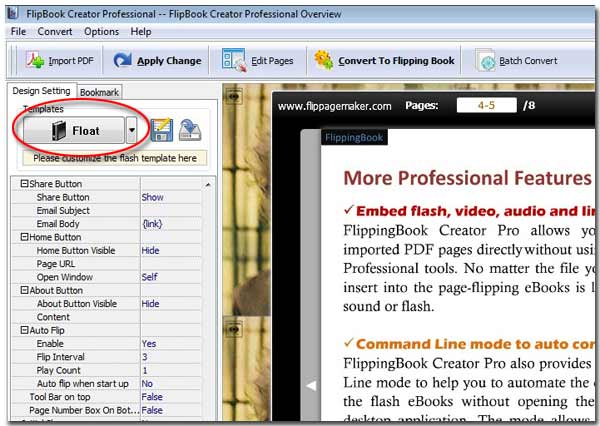Click the Batch Convert label
600x426 pixels.
tap(528, 60)
